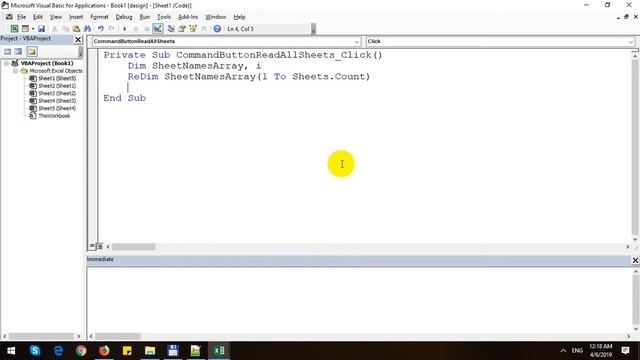This screenshot has width=640, height=360.
Task: Toggle Folders view in Project pane
Action: point(32,51)
